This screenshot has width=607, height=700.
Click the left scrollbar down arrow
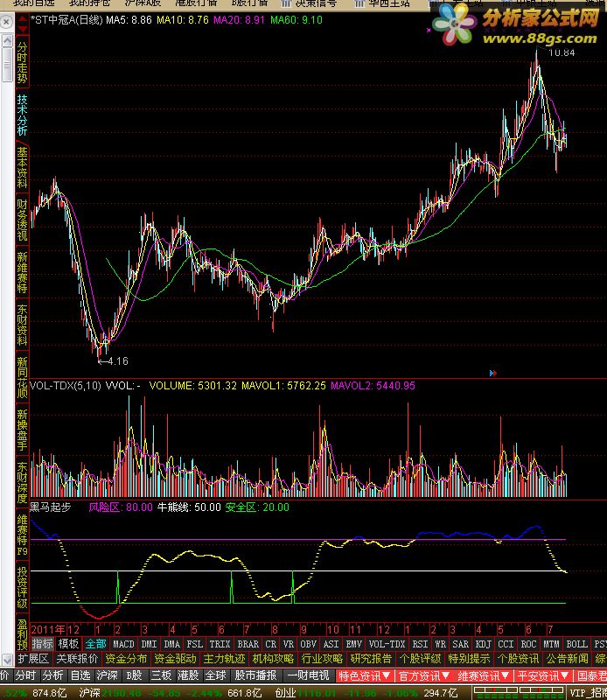7,659
